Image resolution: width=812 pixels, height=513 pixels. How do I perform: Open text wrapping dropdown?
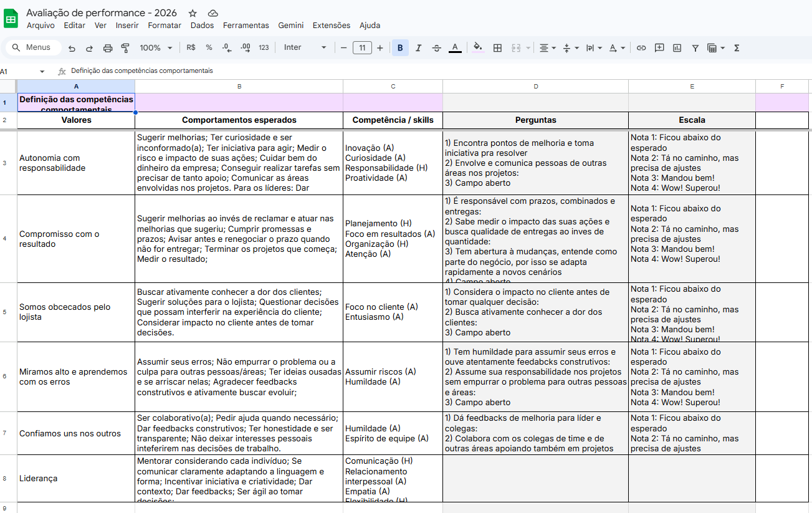[x=594, y=48]
